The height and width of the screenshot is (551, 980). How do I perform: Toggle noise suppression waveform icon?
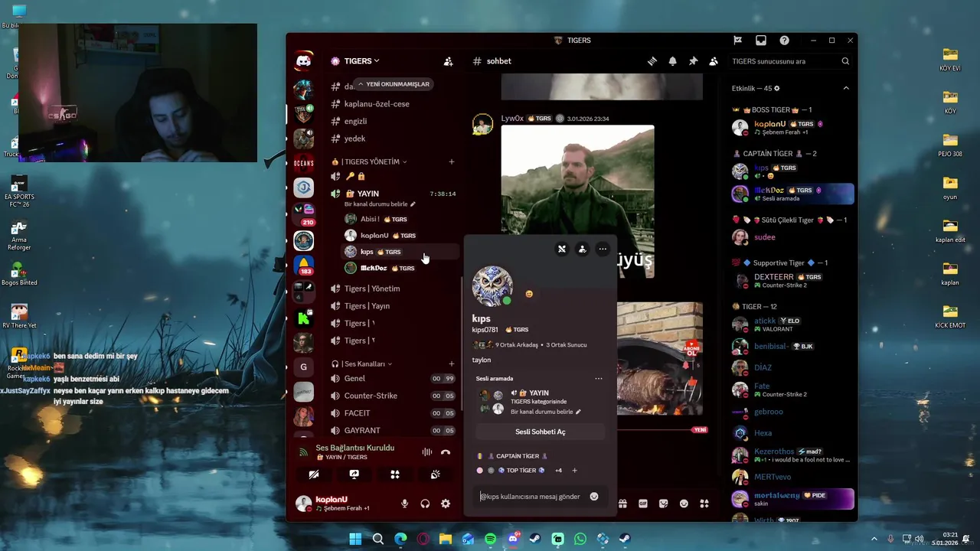click(x=427, y=452)
